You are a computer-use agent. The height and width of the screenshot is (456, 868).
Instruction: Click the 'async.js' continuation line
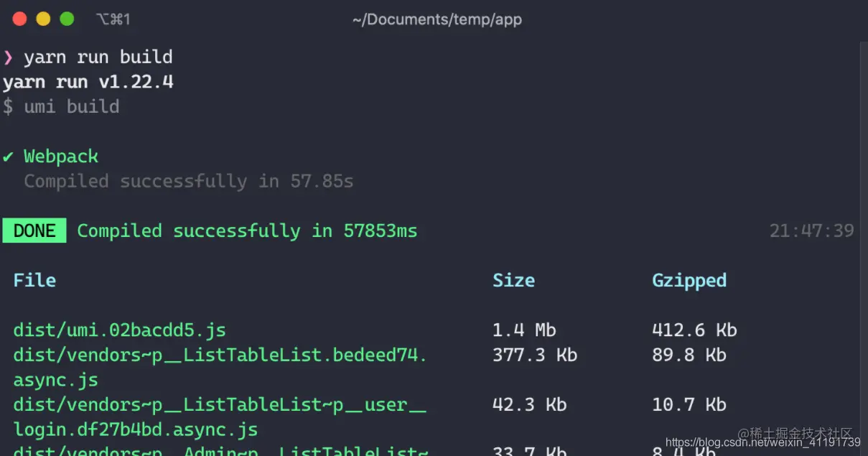click(56, 380)
